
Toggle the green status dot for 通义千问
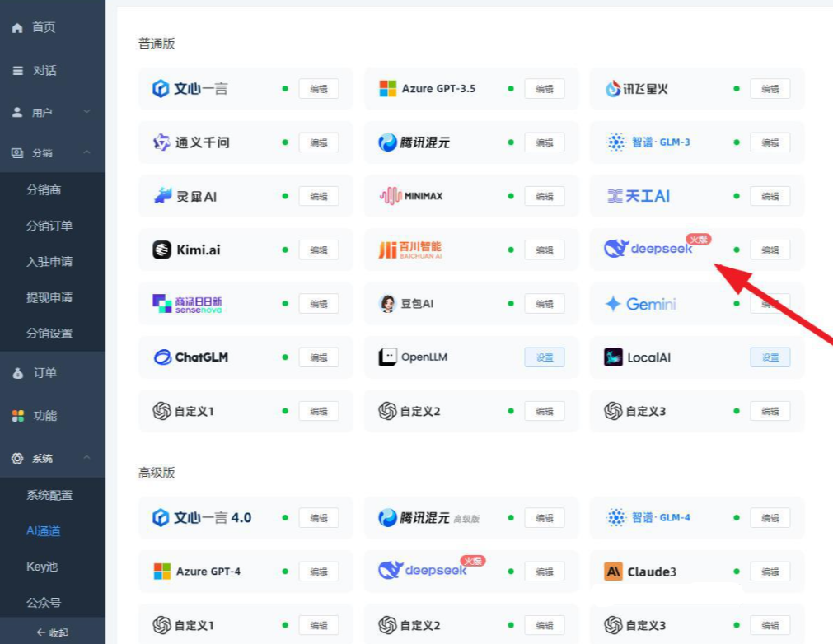pyautogui.click(x=286, y=142)
